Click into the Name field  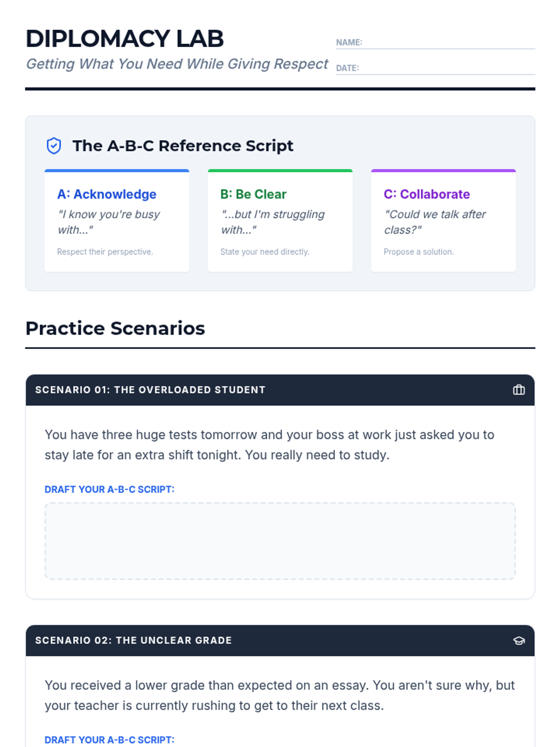tap(448, 42)
